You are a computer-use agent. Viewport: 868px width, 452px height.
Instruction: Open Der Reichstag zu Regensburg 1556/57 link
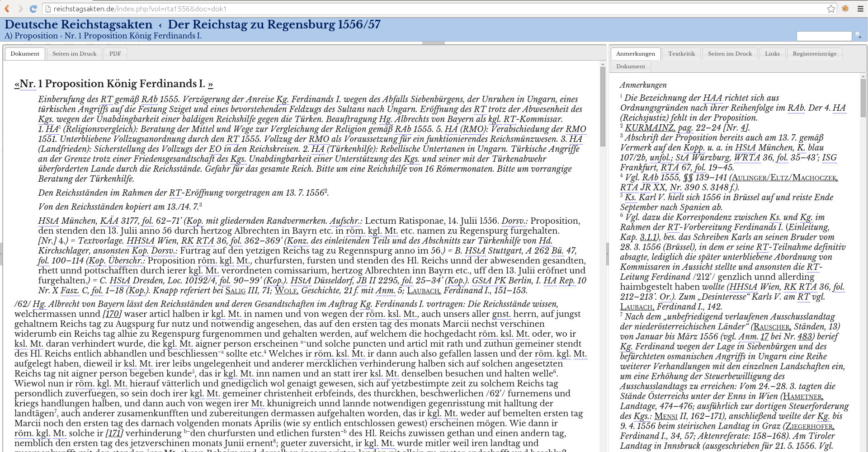click(x=274, y=24)
